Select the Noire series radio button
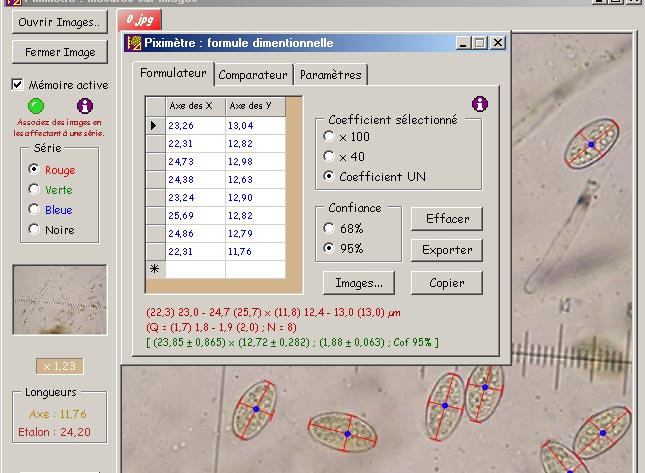Viewport: 645px width, 473px height. click(34, 229)
